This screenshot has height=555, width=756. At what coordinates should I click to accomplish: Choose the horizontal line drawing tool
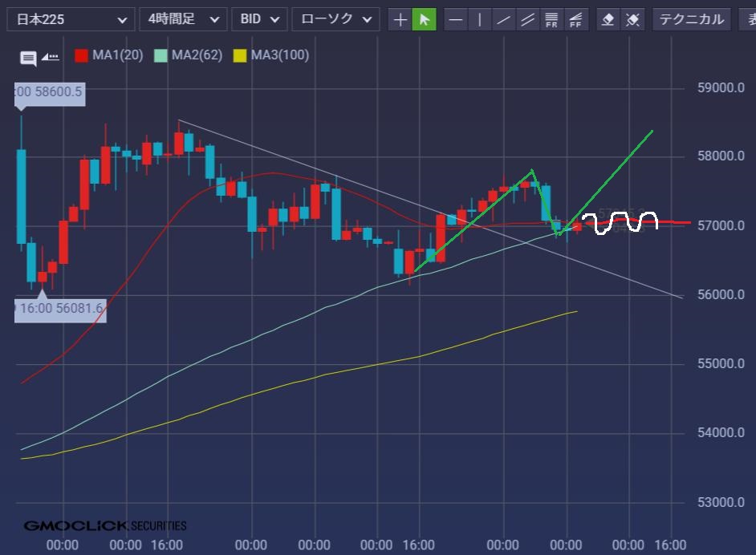tap(456, 19)
